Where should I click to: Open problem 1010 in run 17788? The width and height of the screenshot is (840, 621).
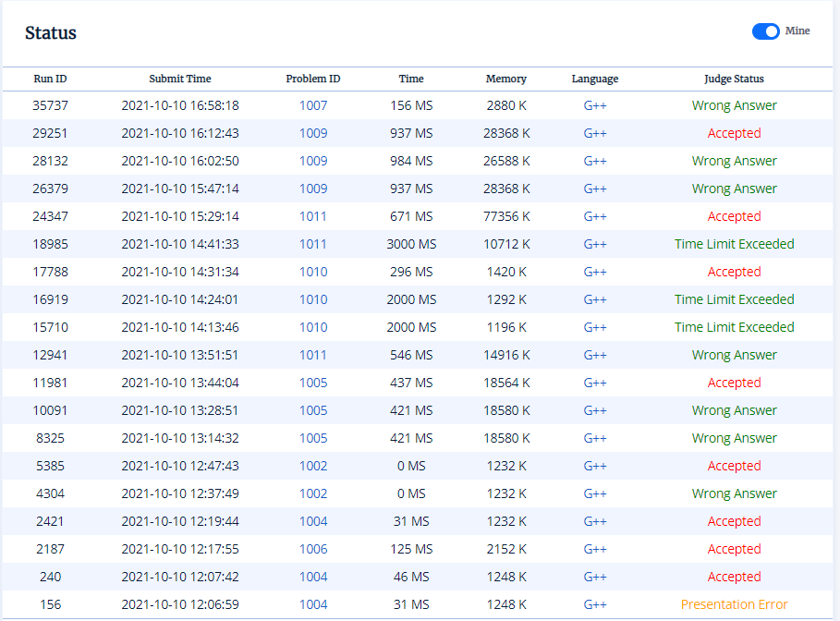coord(313,272)
